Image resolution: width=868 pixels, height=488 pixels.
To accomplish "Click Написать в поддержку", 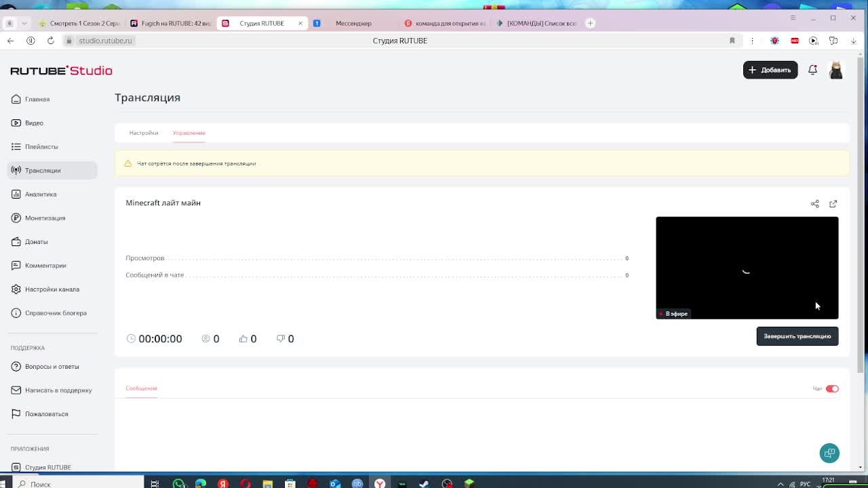I will 58,390.
